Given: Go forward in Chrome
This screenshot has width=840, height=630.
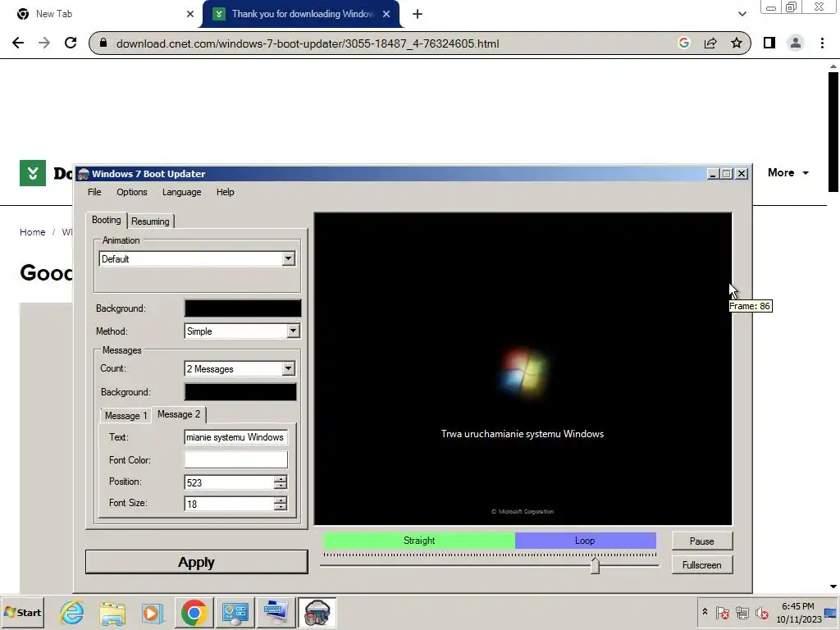Looking at the screenshot, I should (x=44, y=43).
